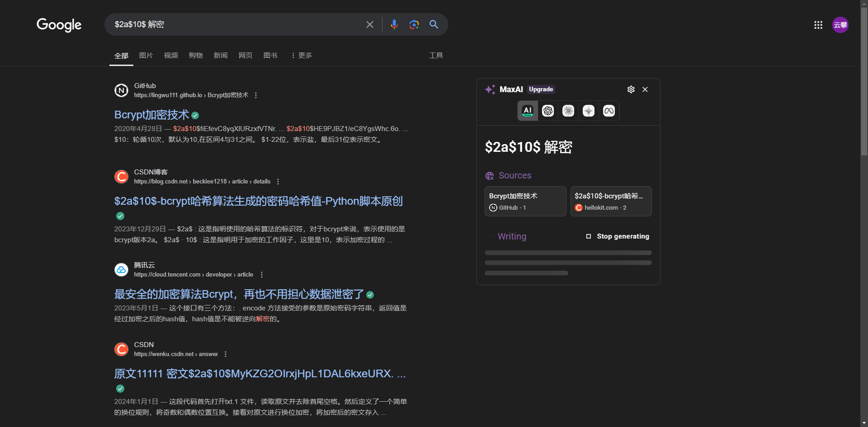
Task: Select the ChatGPT model icon in MaxAI
Action: click(x=548, y=111)
